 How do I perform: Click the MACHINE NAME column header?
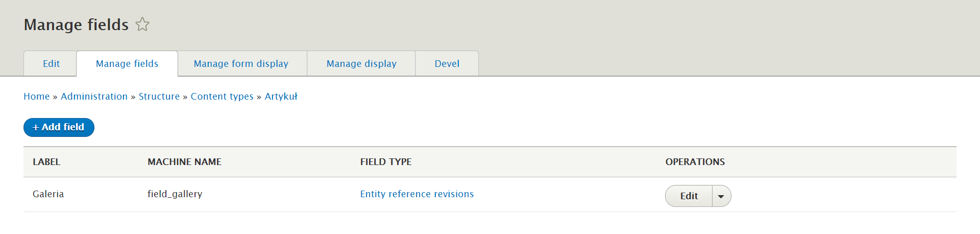184,162
